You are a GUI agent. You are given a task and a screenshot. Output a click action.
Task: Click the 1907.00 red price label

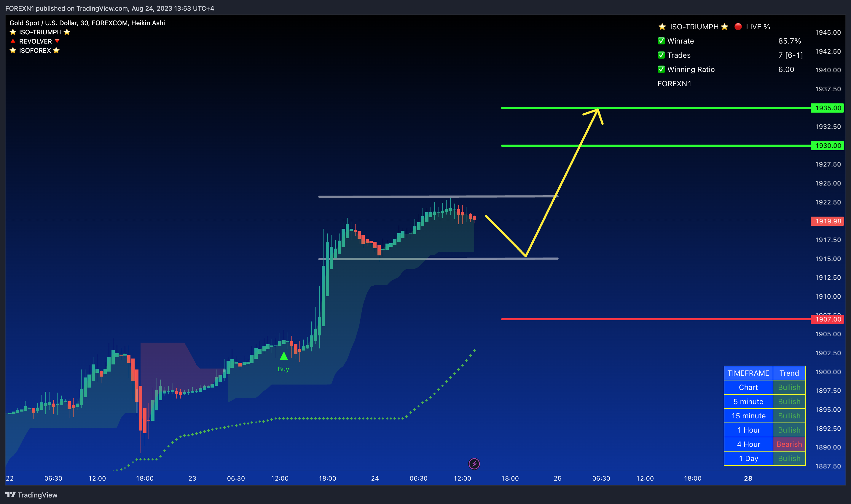coord(828,319)
